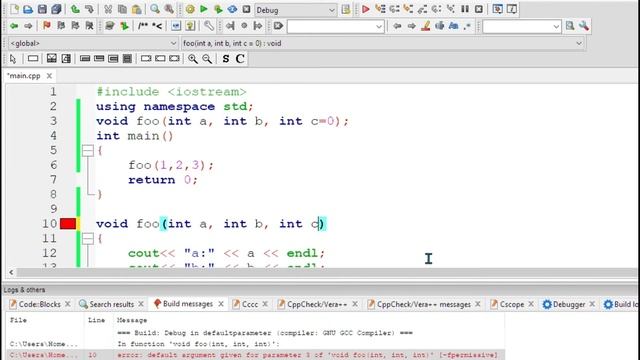Click the default argument error message row

tap(255, 355)
